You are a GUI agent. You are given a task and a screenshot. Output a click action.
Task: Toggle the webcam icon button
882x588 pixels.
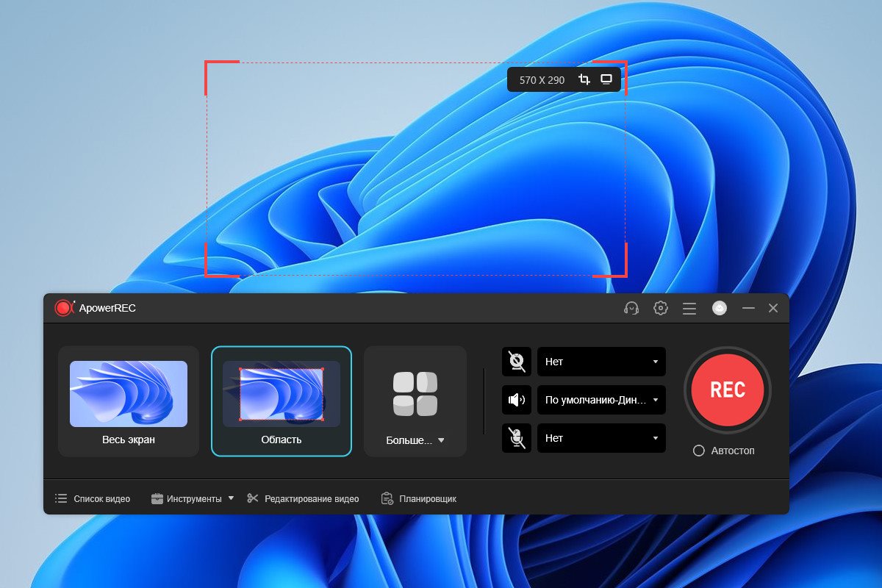coord(517,362)
